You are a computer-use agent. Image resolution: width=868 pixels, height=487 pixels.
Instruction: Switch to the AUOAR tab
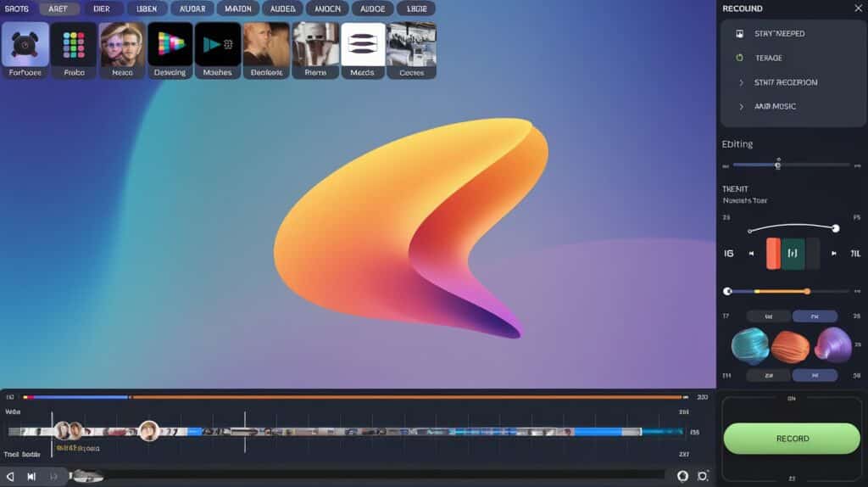192,8
